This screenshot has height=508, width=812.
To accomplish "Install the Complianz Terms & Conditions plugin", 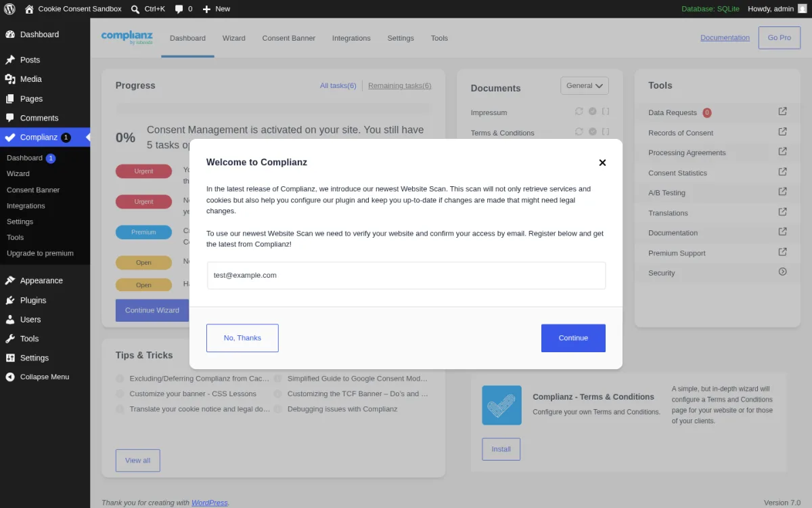I will 501,449.
